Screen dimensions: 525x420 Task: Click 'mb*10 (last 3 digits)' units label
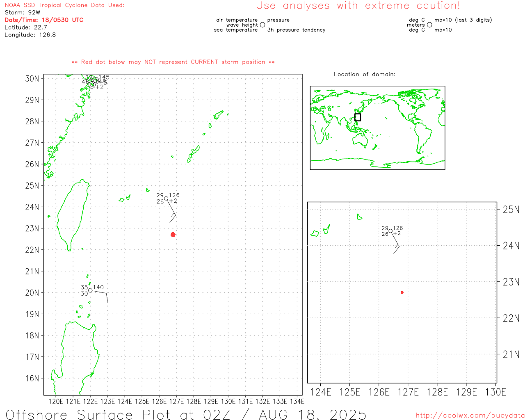coord(463,20)
